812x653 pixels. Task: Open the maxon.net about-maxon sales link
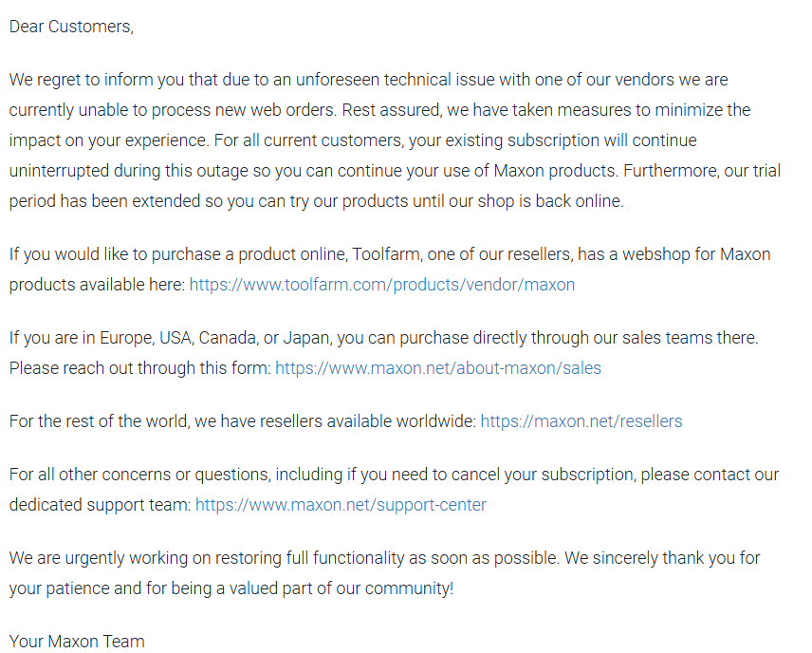437,368
